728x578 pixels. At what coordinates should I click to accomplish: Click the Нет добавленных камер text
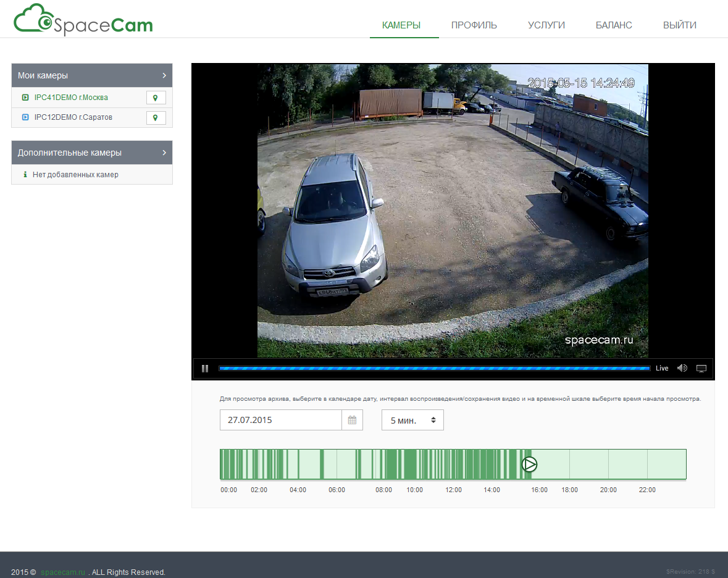tap(75, 175)
